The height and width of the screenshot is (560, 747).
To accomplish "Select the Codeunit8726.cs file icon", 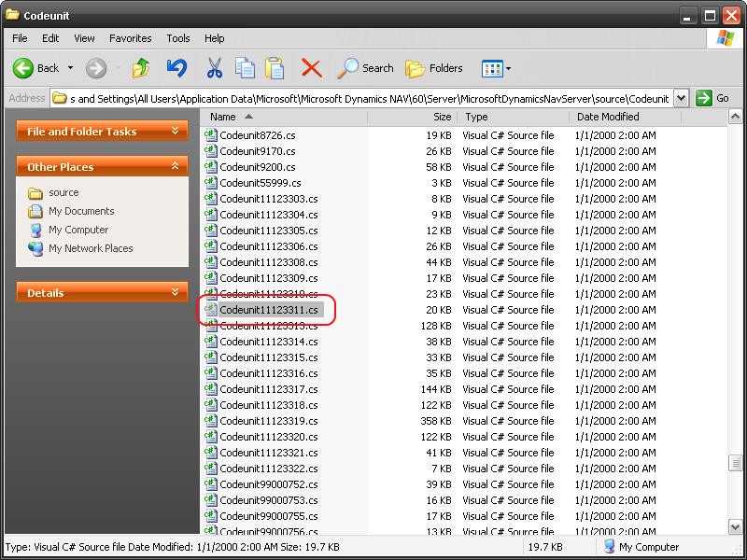I will coord(211,135).
